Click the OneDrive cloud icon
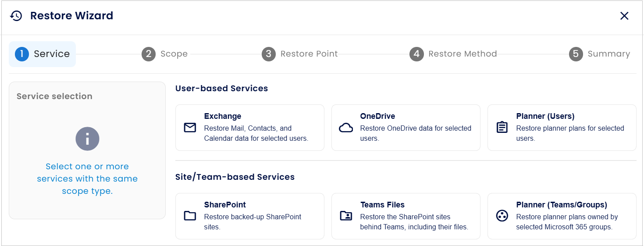Viewport: 644px width, 246px height. point(346,128)
